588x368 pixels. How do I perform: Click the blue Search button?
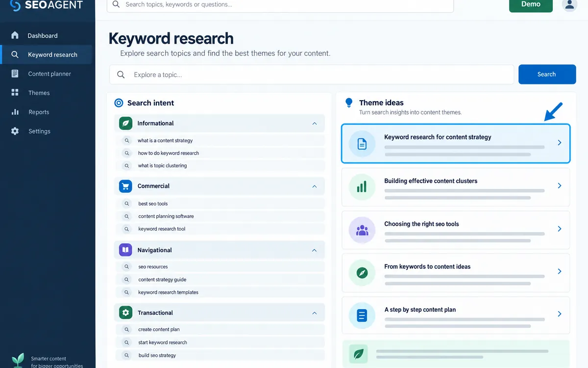[x=547, y=74]
